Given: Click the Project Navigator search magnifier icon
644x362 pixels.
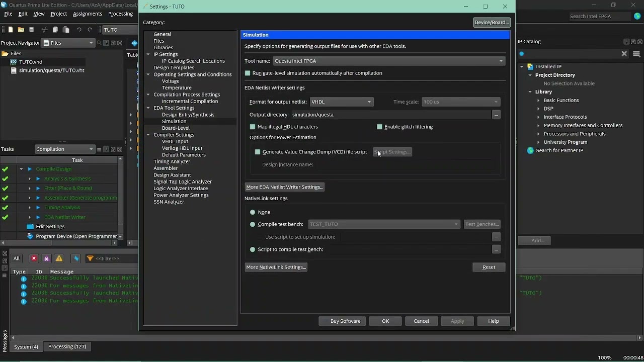Looking at the screenshot, I should (99, 43).
